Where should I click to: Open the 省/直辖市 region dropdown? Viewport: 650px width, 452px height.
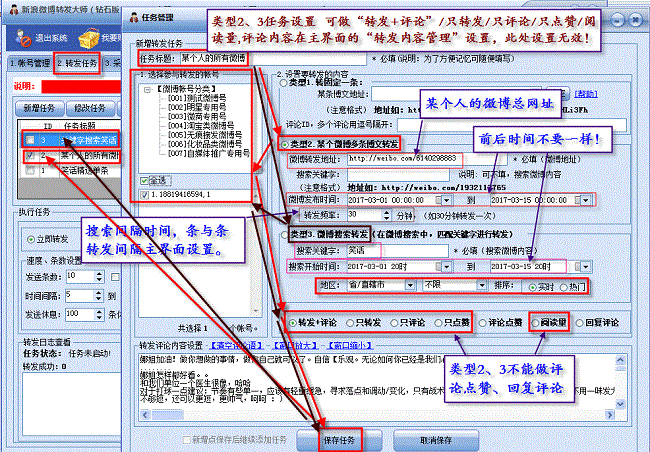(x=410, y=285)
